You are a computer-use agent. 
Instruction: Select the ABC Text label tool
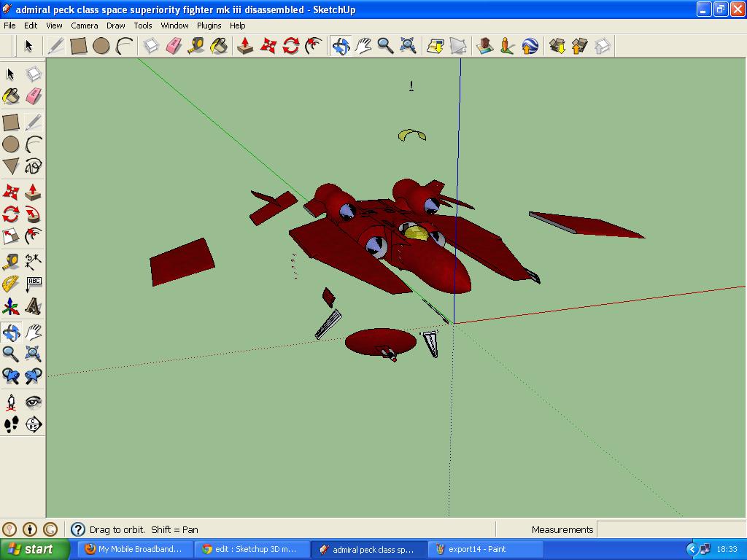pos(34,284)
